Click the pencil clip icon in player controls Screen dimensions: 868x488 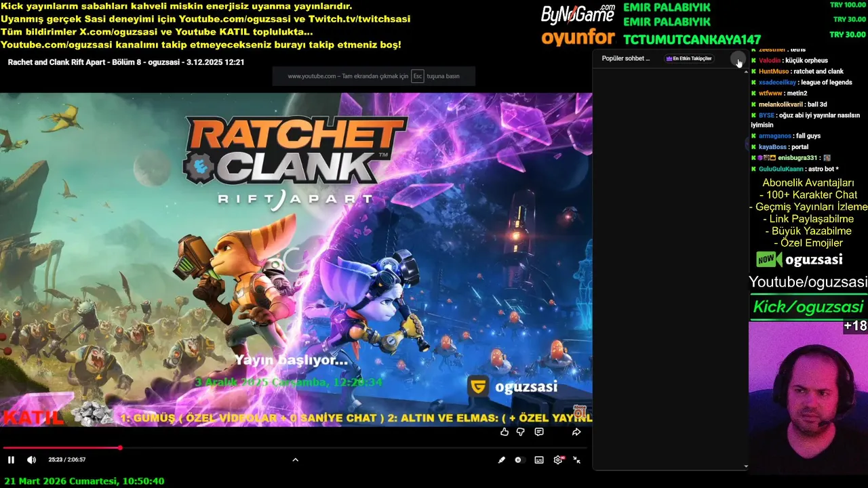pyautogui.click(x=501, y=460)
